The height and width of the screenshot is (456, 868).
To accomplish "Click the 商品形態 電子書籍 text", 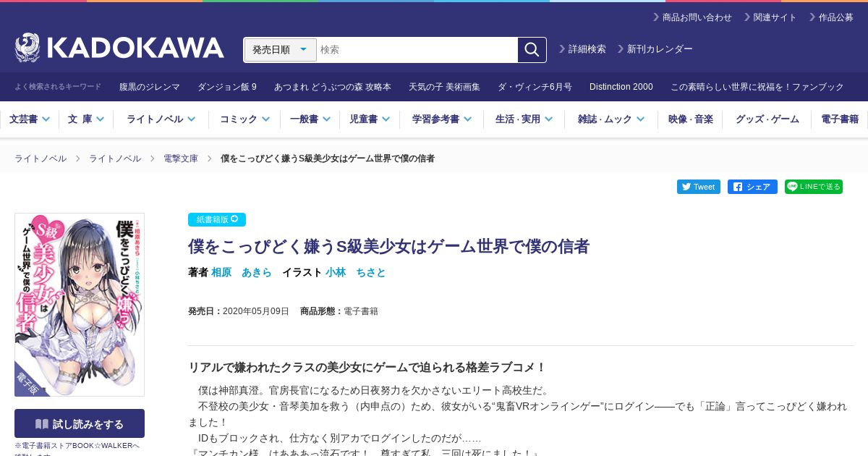I will coord(339,311).
